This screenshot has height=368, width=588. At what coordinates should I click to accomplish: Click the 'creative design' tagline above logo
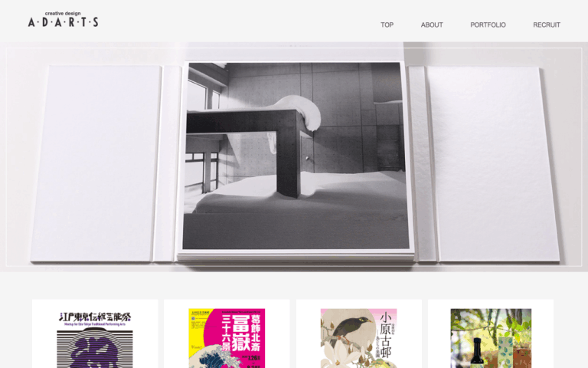(63, 14)
